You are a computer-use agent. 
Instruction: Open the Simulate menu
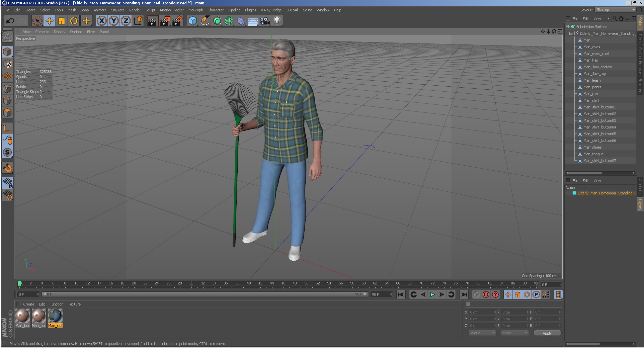point(118,10)
